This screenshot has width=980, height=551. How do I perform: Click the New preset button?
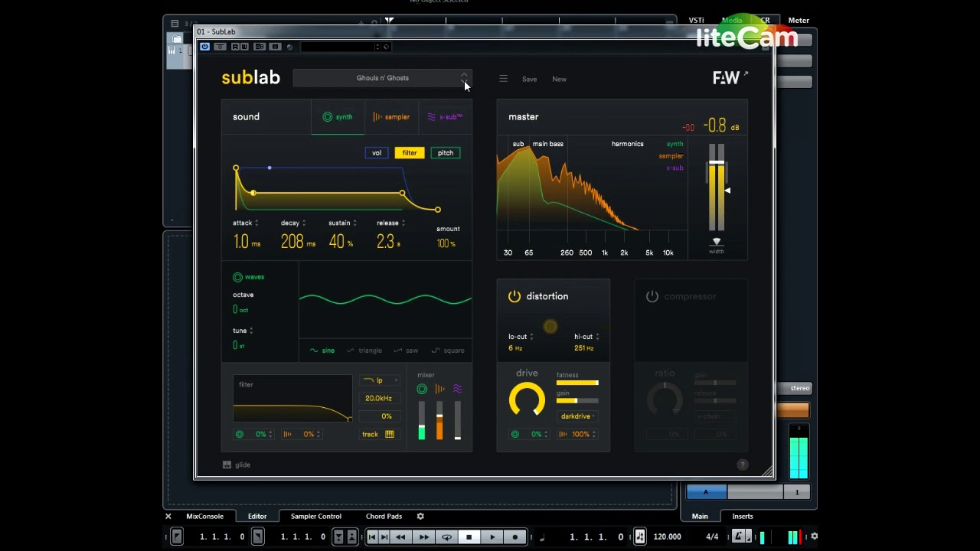[560, 79]
